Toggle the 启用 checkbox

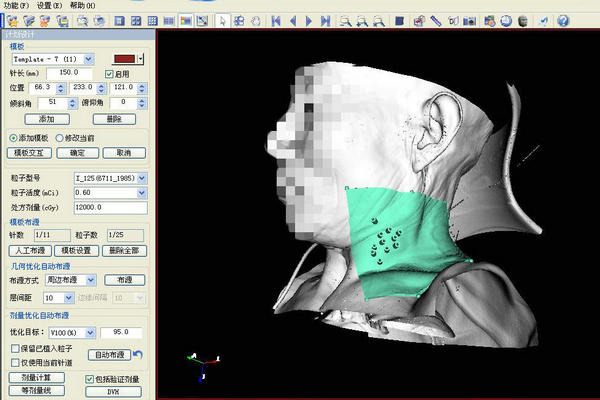[x=111, y=73]
